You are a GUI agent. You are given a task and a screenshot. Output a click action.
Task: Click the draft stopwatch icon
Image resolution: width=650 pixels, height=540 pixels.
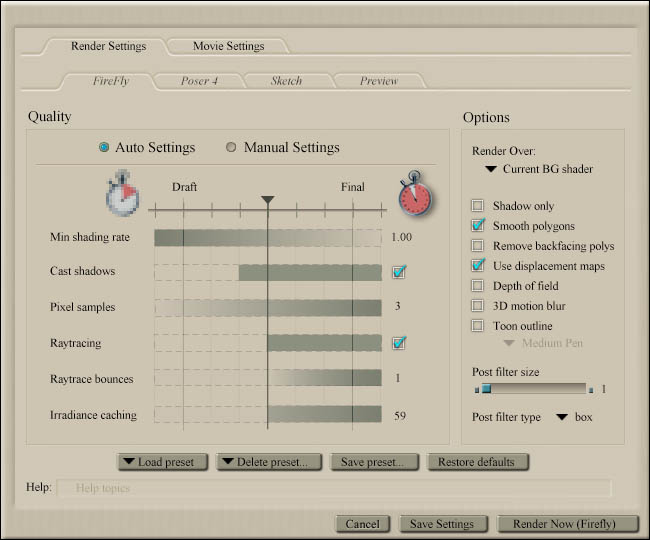(122, 193)
